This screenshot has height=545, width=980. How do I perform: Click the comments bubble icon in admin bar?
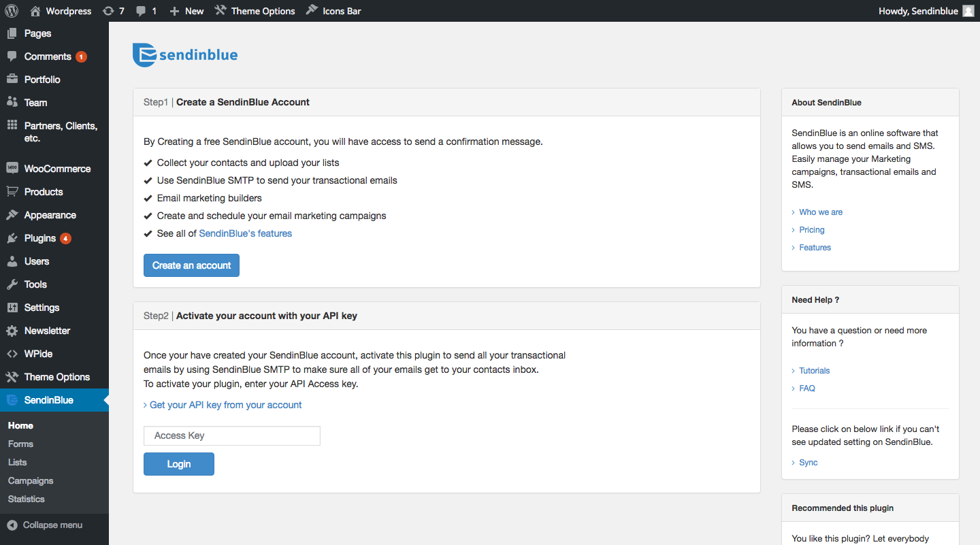click(x=141, y=11)
